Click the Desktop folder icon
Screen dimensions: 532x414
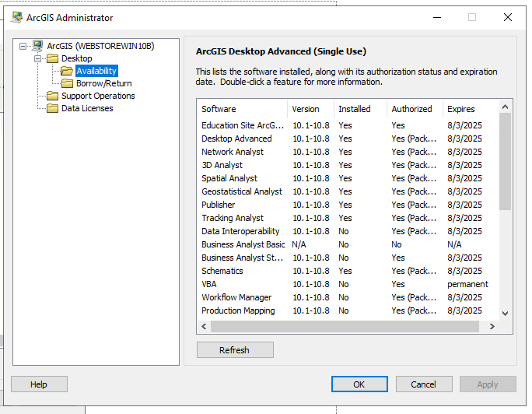(52, 58)
